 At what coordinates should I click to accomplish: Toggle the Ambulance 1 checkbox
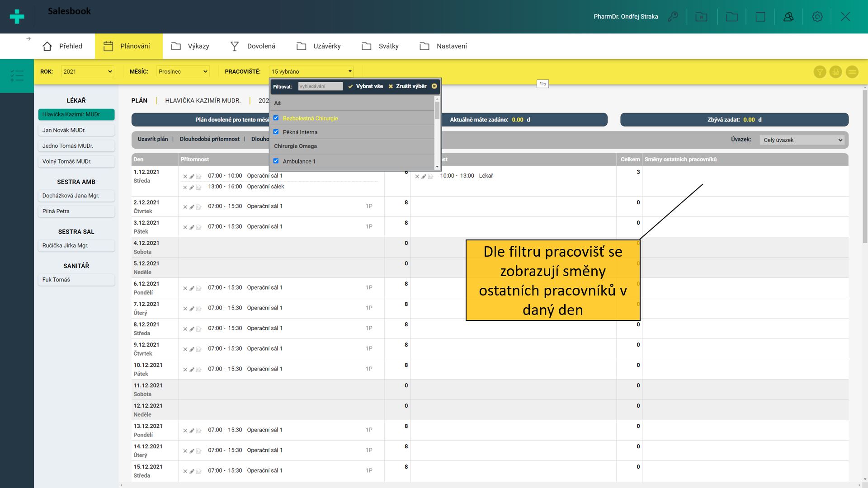coord(276,161)
